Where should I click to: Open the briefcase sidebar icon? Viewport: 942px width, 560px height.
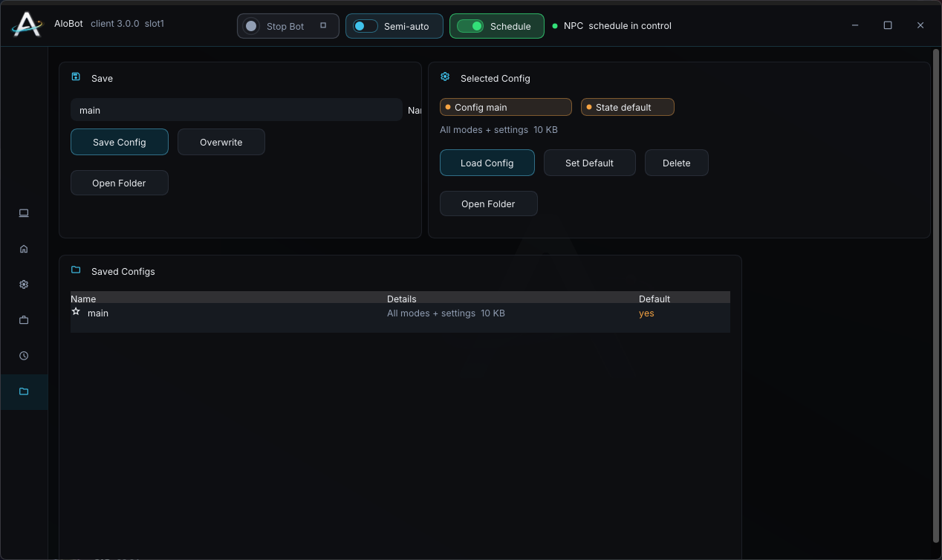24,320
